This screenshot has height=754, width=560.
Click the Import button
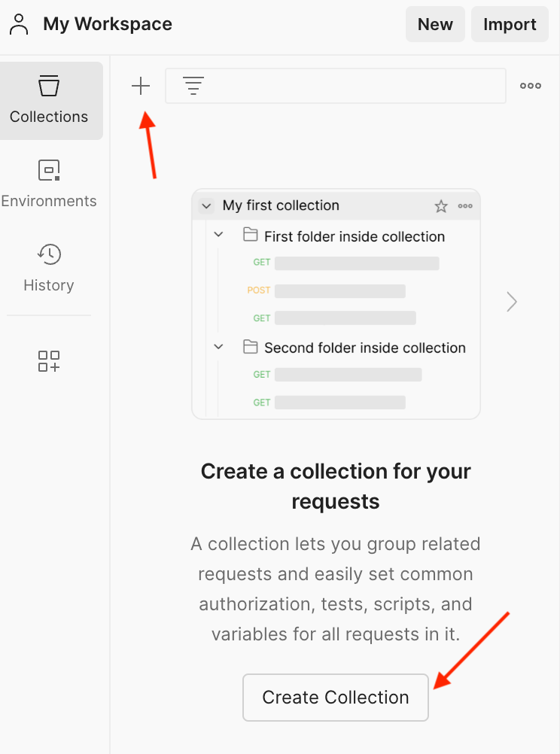[510, 24]
